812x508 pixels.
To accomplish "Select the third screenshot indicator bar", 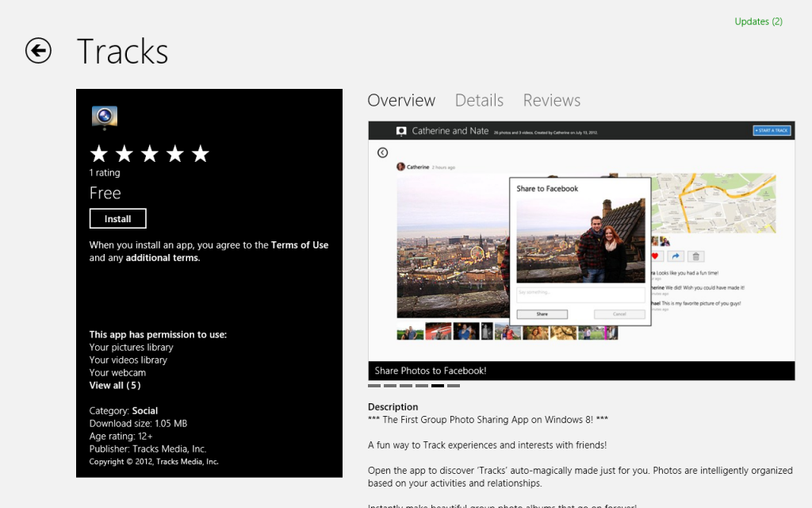I will tap(406, 386).
